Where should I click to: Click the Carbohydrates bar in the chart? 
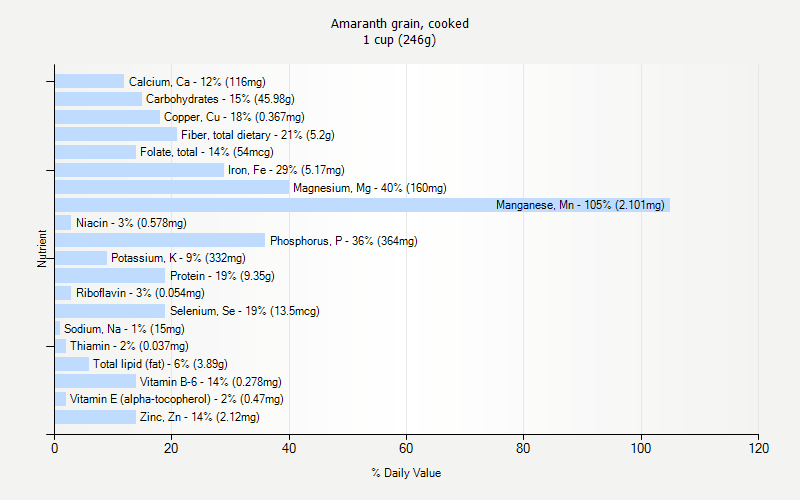click(x=98, y=99)
